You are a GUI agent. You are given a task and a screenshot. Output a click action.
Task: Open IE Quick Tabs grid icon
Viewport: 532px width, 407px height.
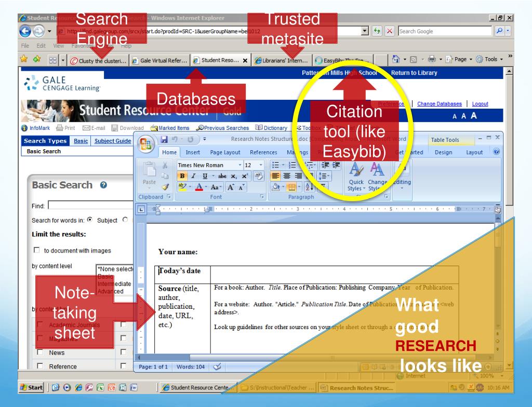pos(53,60)
